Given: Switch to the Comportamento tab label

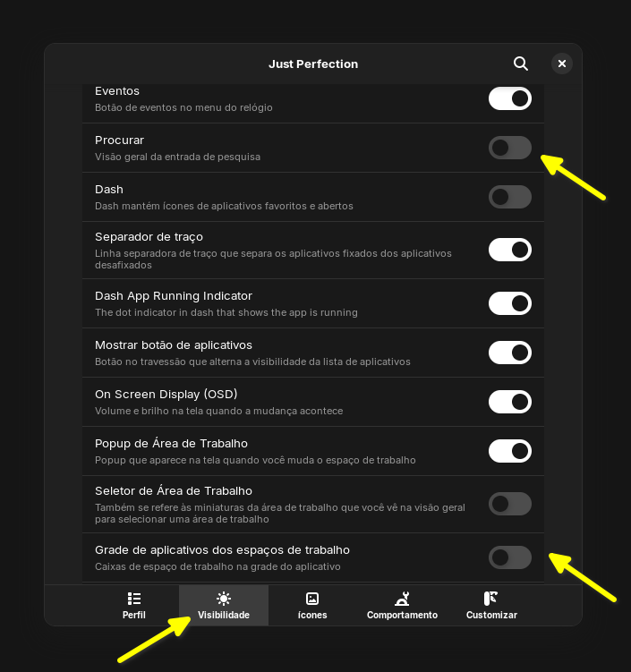Looking at the screenshot, I should 402,615.
